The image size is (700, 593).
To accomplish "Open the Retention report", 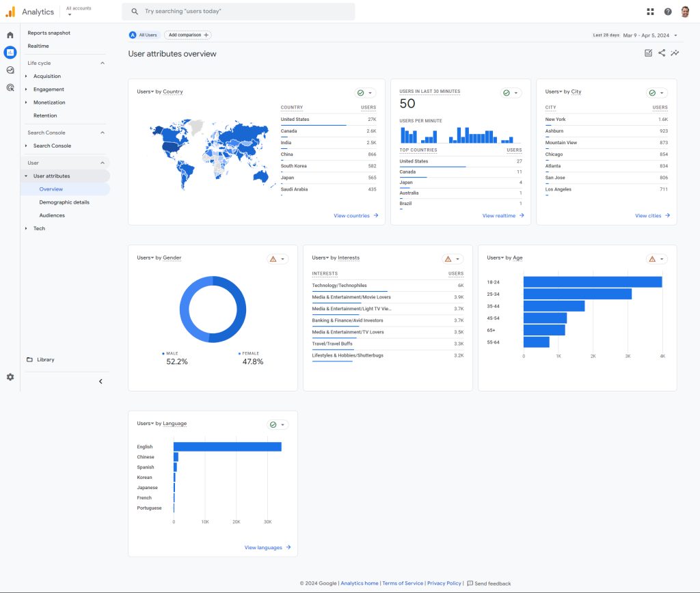I will pyautogui.click(x=45, y=115).
